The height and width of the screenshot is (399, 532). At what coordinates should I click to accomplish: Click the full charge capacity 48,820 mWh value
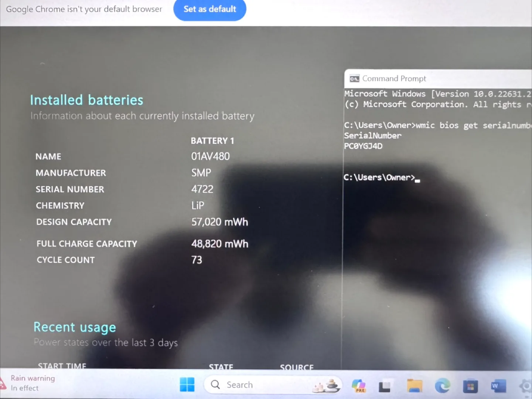pyautogui.click(x=219, y=244)
